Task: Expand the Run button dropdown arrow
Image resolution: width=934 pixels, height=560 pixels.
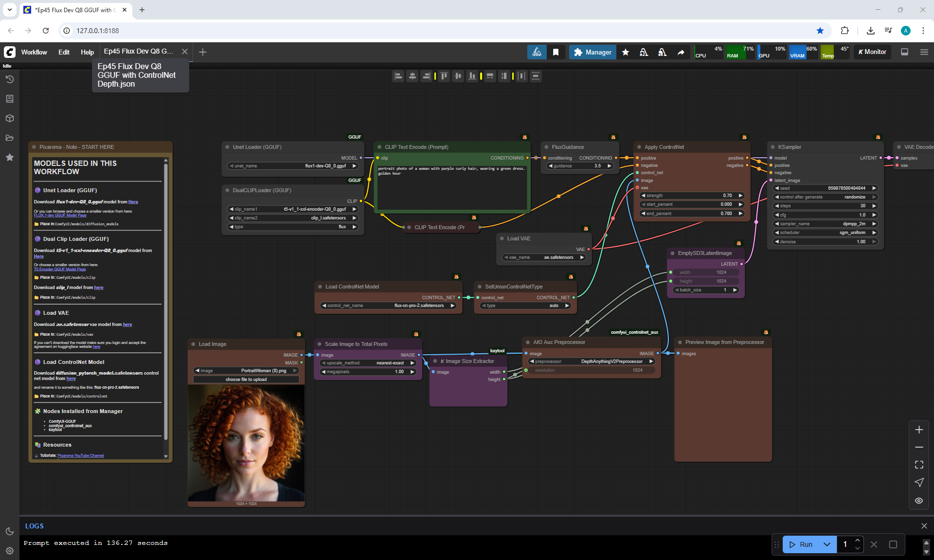Action: tap(827, 544)
